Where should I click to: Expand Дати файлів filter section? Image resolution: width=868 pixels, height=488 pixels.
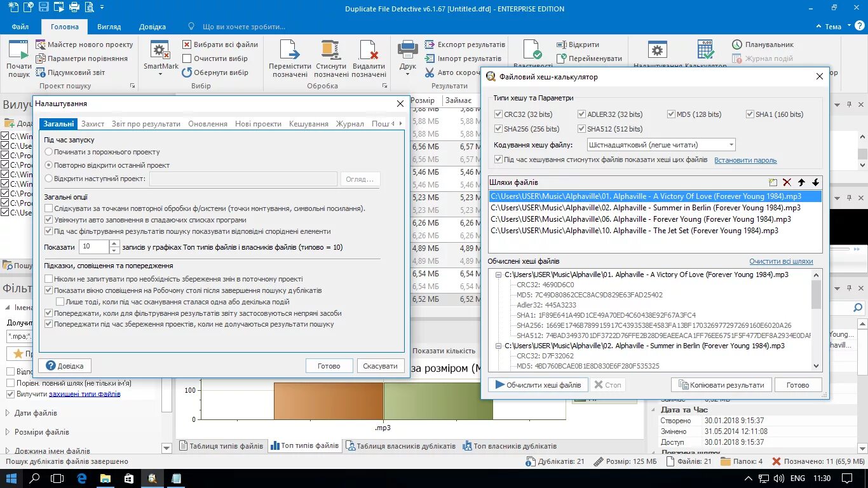click(x=9, y=413)
